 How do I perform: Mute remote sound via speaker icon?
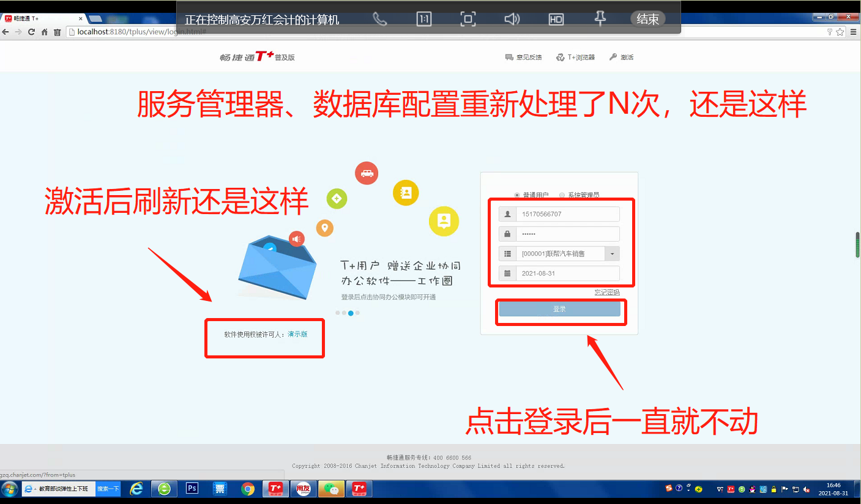[x=512, y=19]
